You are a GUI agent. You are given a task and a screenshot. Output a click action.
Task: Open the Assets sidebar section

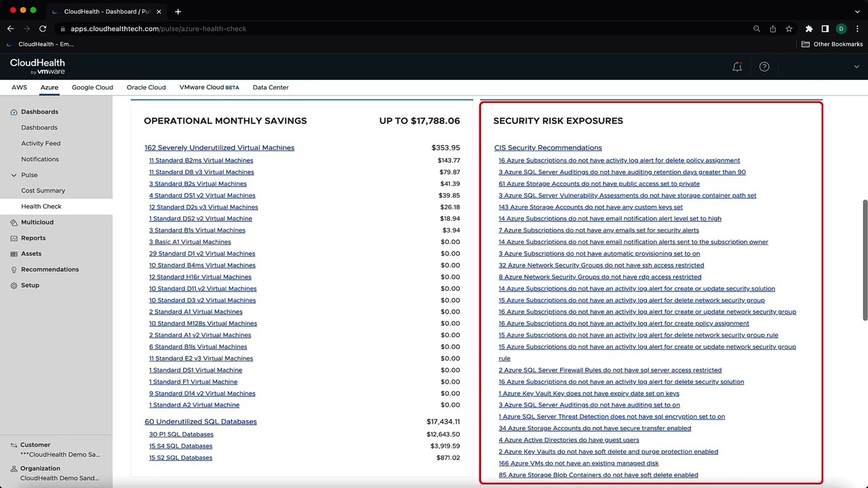click(31, 253)
